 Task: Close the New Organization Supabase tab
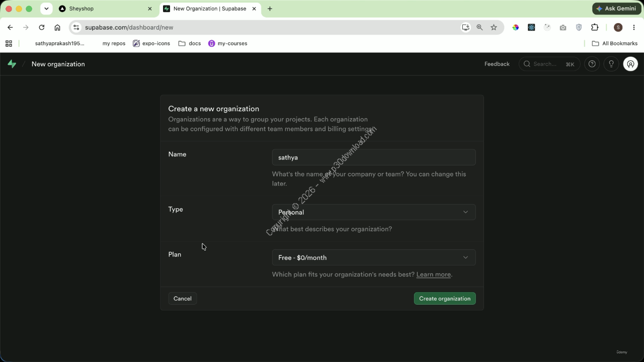254,9
